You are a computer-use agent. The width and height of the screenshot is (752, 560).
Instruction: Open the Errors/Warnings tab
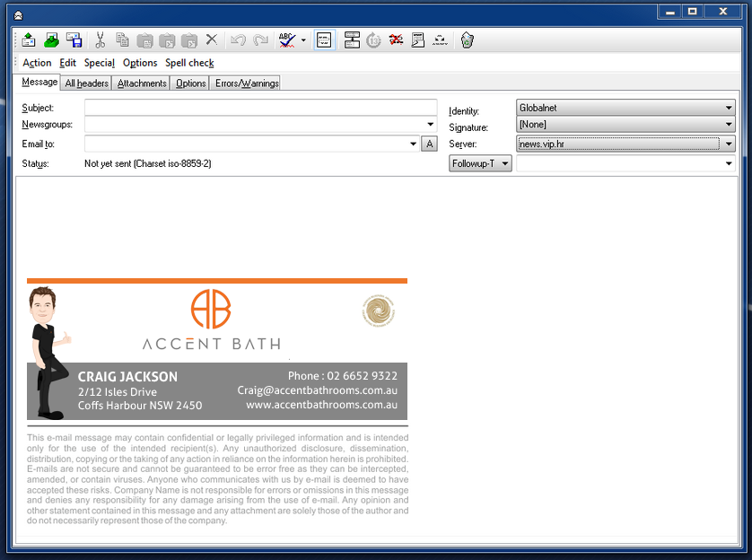[247, 83]
